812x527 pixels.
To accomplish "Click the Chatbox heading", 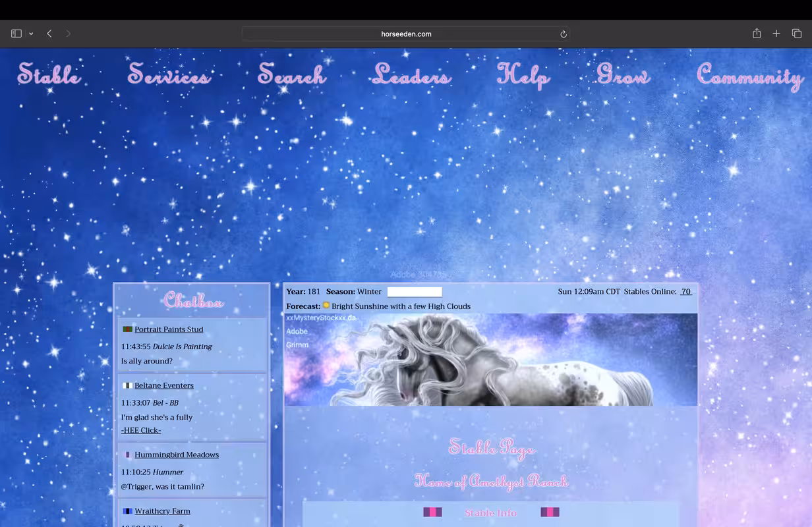I will pyautogui.click(x=193, y=301).
